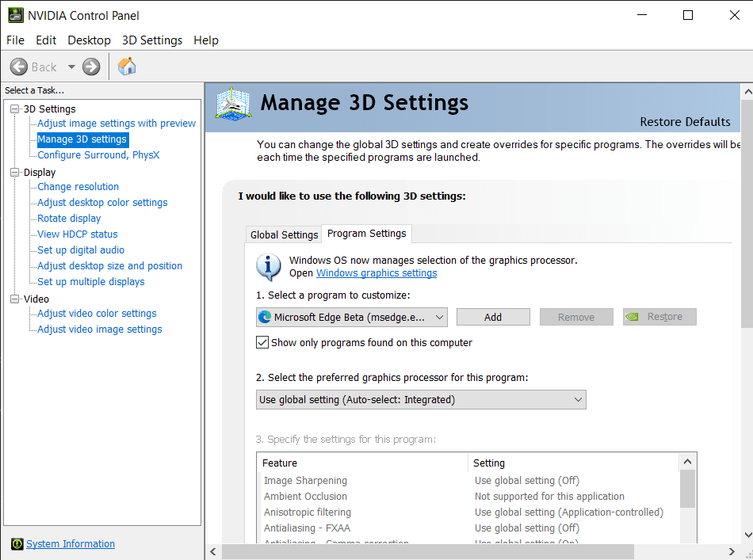The width and height of the screenshot is (753, 560).
Task: Click the main panel scroll-up arrow
Action: pyautogui.click(x=747, y=91)
